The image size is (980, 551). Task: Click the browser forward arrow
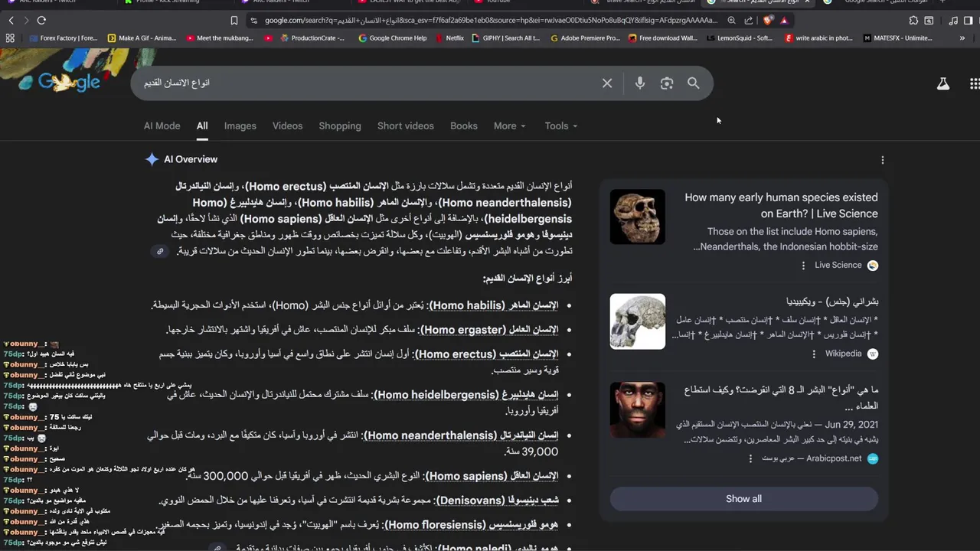[25, 21]
